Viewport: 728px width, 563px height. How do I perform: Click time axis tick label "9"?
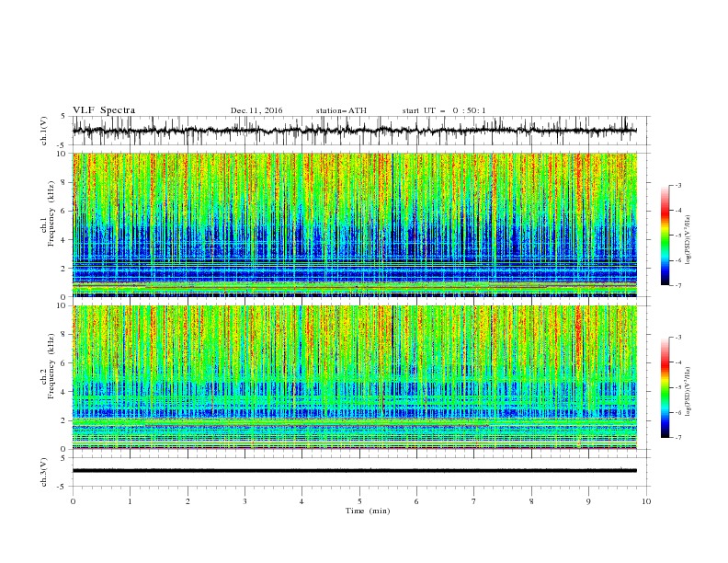pyautogui.click(x=588, y=501)
